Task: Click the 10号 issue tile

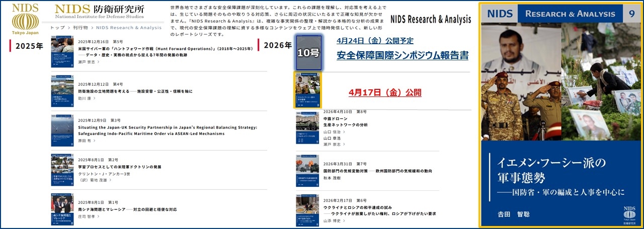Action: pos(308,53)
